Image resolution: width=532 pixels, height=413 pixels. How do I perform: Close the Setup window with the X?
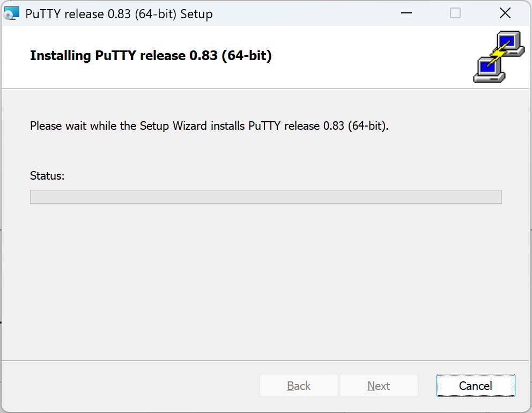[505, 13]
